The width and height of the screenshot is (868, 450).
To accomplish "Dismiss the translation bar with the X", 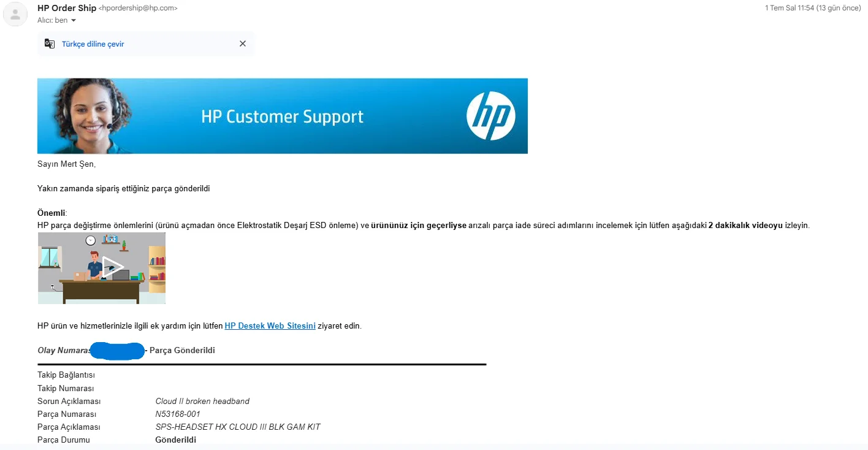I will [x=243, y=44].
